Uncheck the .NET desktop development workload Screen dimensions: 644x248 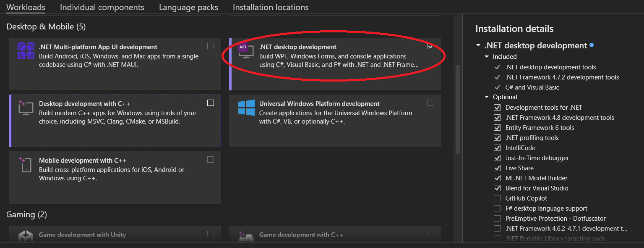[431, 46]
